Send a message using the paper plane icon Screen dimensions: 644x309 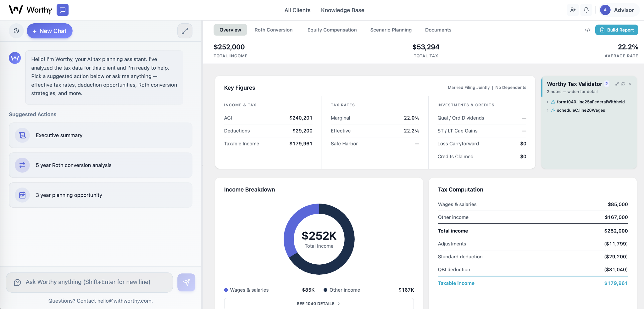186,282
